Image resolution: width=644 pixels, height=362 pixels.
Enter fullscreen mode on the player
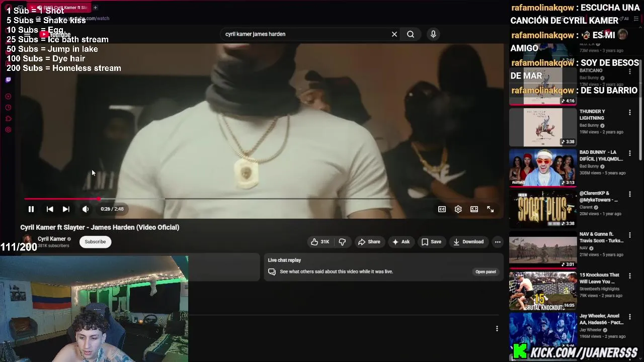(490, 209)
